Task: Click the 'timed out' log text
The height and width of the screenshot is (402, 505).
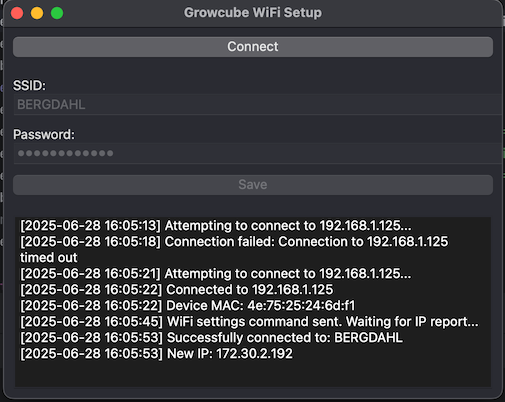Action: [x=49, y=257]
